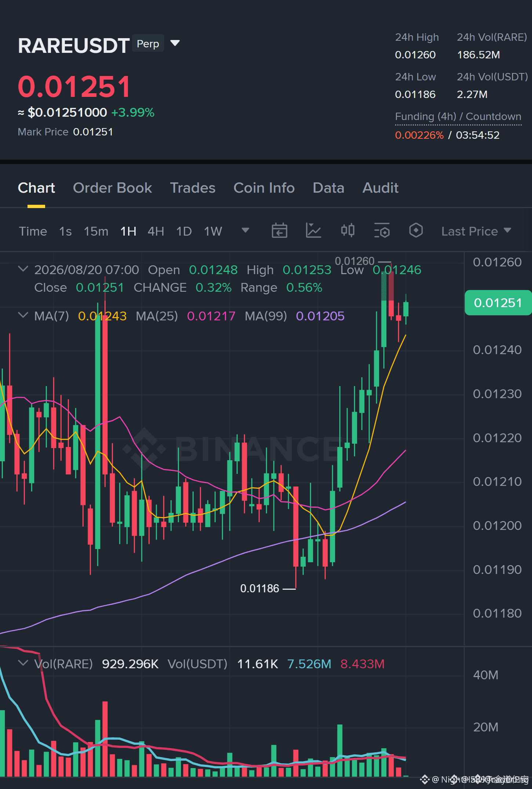The height and width of the screenshot is (789, 532).
Task: Select the 1D interval
Action: point(184,231)
